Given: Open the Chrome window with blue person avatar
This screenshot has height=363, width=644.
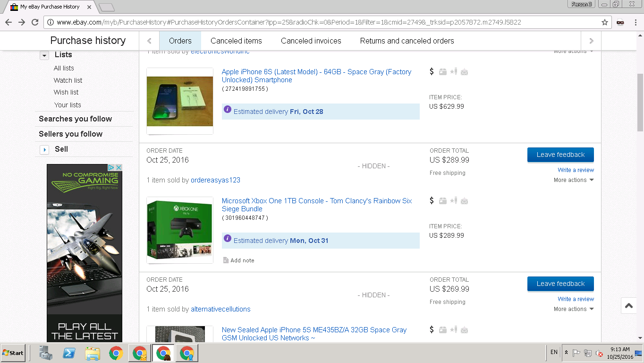Looking at the screenshot, I should [186, 353].
